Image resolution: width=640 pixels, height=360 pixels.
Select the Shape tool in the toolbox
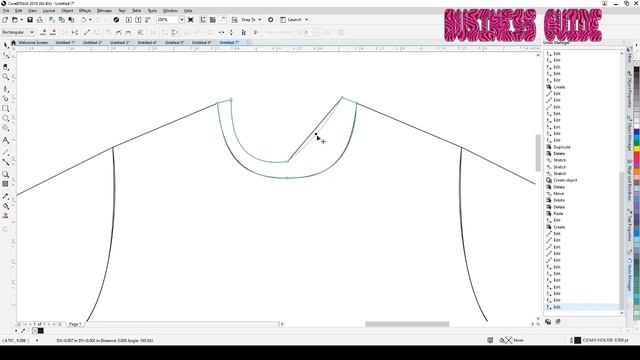(6, 55)
